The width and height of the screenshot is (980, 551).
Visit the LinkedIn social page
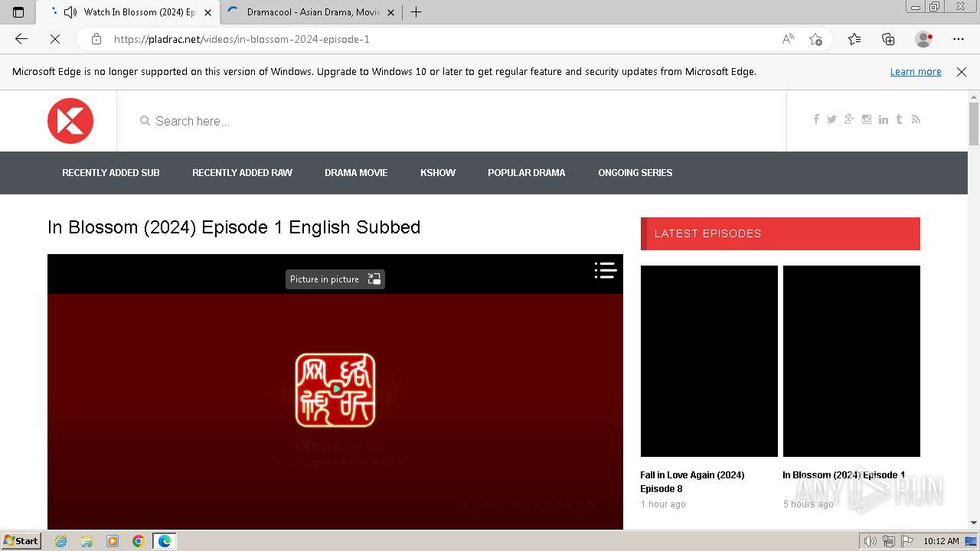tap(884, 119)
